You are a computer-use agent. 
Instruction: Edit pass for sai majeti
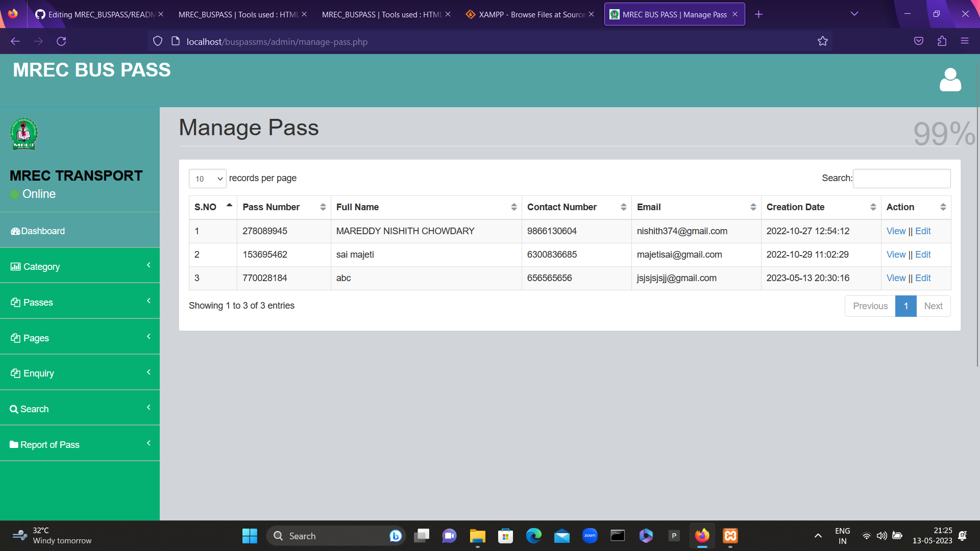923,255
